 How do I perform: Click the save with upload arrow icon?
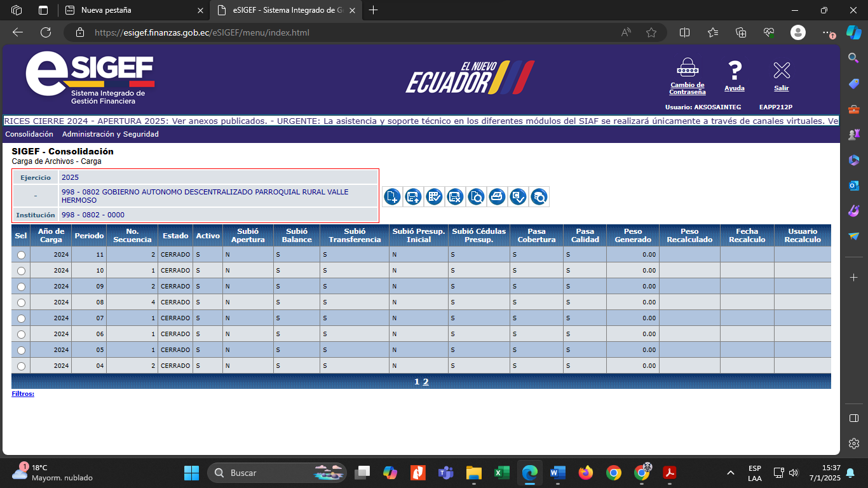click(413, 197)
